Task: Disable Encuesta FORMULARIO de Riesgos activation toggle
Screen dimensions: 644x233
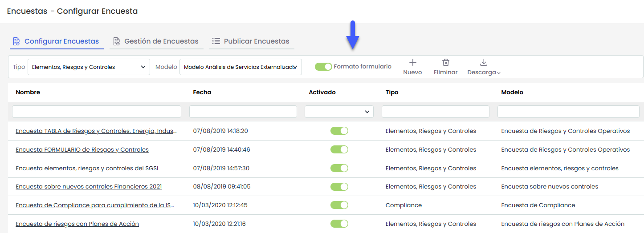Action: click(339, 149)
